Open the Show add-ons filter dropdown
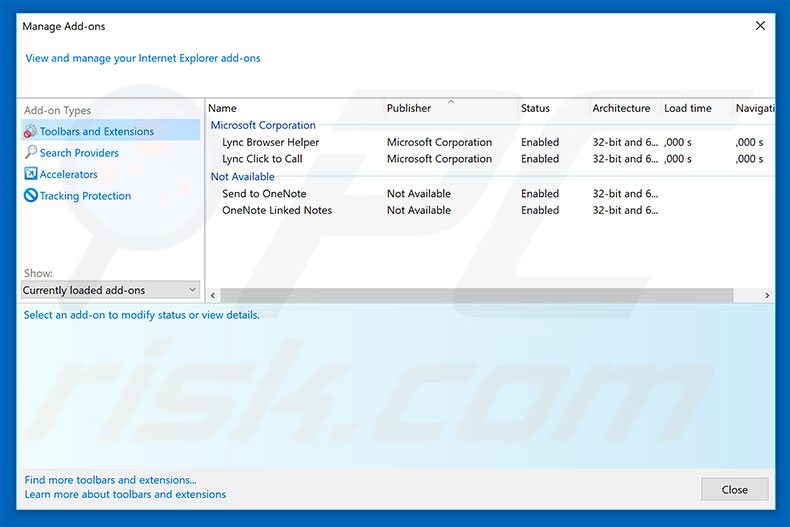The image size is (790, 527). pyautogui.click(x=110, y=290)
